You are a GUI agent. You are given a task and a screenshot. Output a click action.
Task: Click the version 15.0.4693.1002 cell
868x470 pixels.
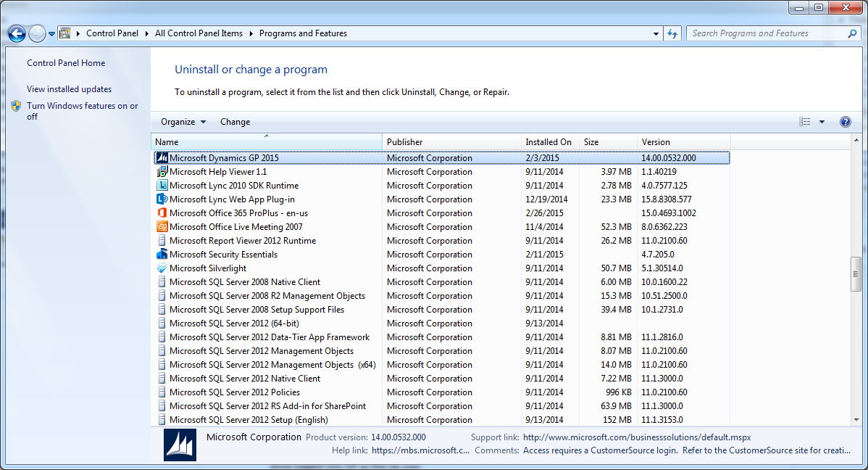[669, 213]
